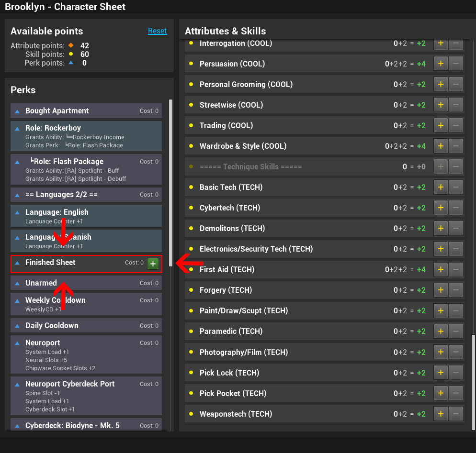Viewport: 476px width, 453px height.
Task: Increase Persuasion (COOL) skill with plus
Action: [441, 64]
